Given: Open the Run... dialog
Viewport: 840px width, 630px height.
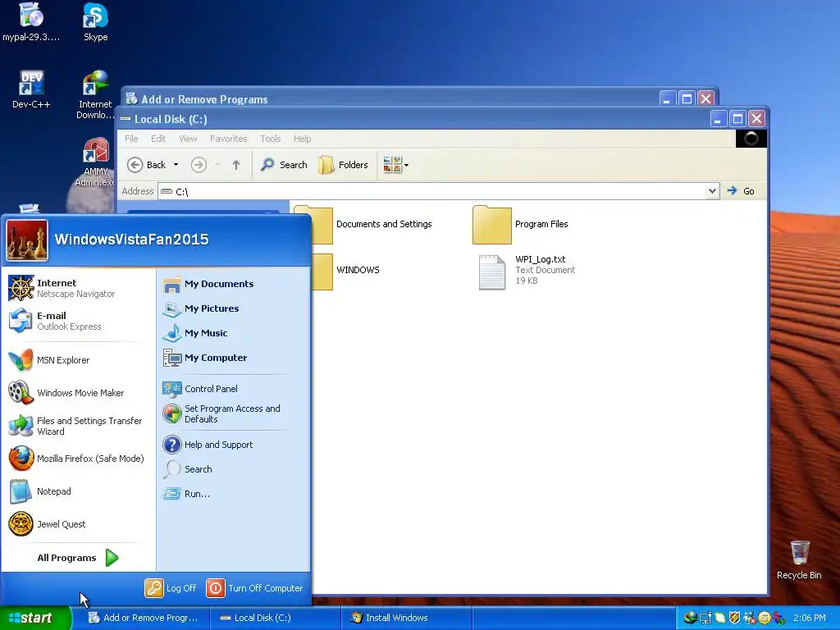Looking at the screenshot, I should coord(186,494).
